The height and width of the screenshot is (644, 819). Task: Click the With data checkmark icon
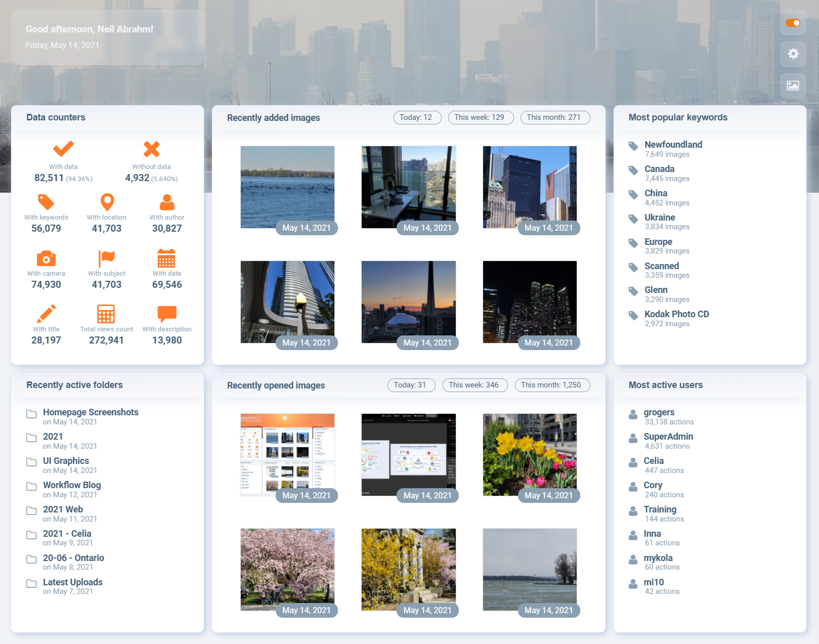63,149
